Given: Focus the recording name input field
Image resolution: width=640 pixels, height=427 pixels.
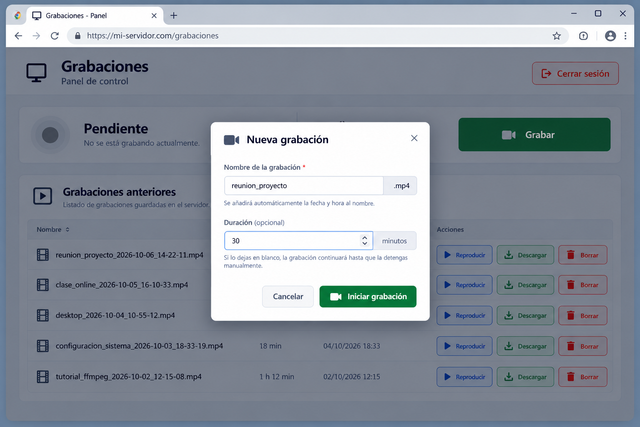Looking at the screenshot, I should coord(304,186).
